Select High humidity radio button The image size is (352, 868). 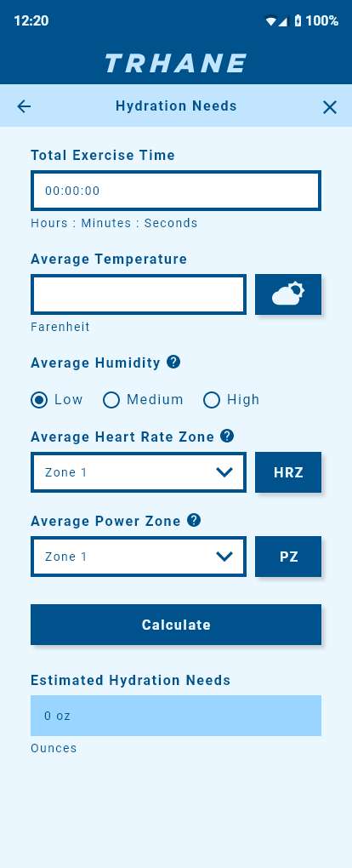(212, 400)
